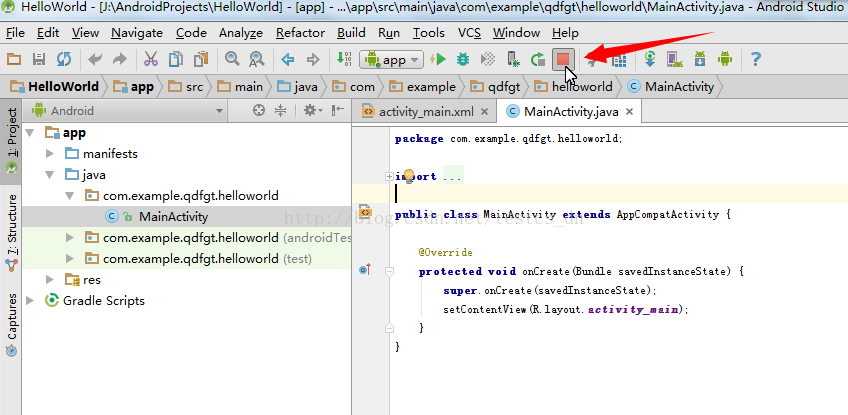Expand the helloworld (androidTest) package

[70, 238]
